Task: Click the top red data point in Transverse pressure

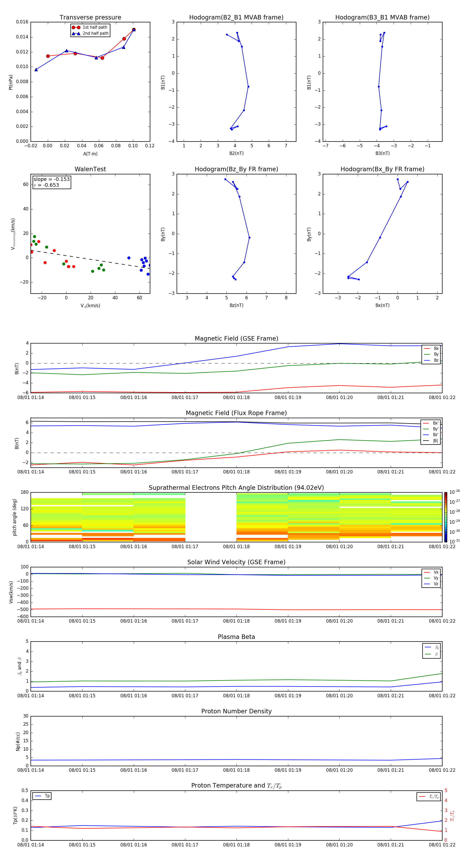Action: point(134,30)
